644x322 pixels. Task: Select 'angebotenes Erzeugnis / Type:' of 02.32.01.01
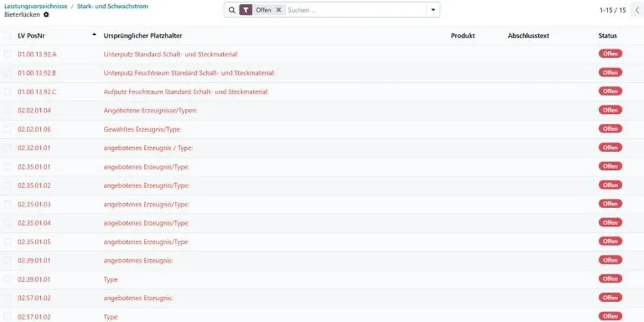pos(148,148)
